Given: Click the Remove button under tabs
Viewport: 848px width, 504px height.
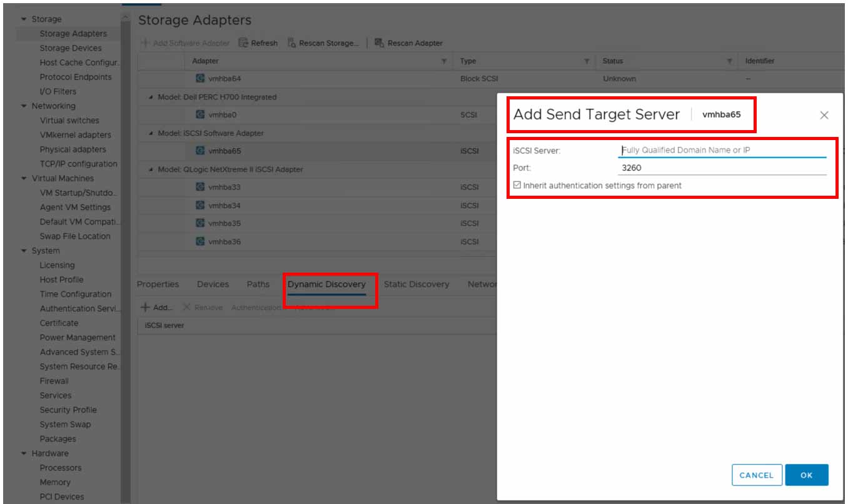Looking at the screenshot, I should 203,308.
